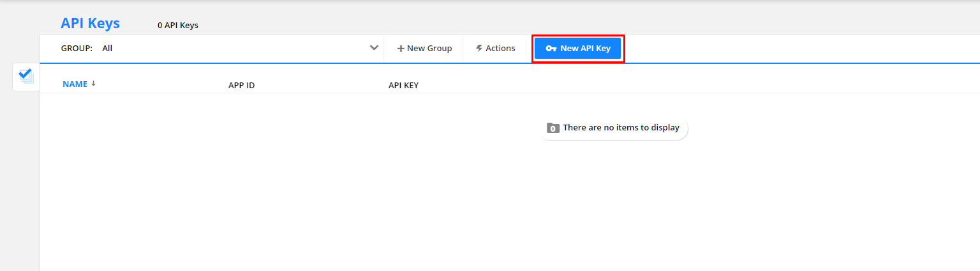This screenshot has width=980, height=271.
Task: Open the Actions menu
Action: 496,49
